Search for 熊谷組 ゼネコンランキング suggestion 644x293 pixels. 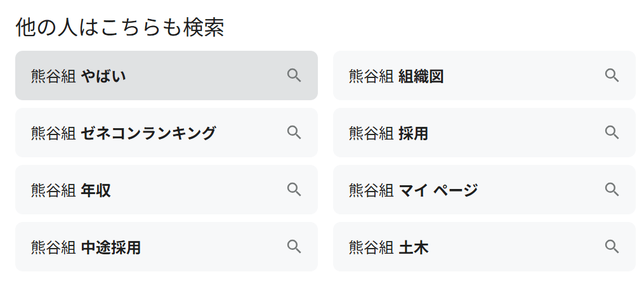coord(123,133)
